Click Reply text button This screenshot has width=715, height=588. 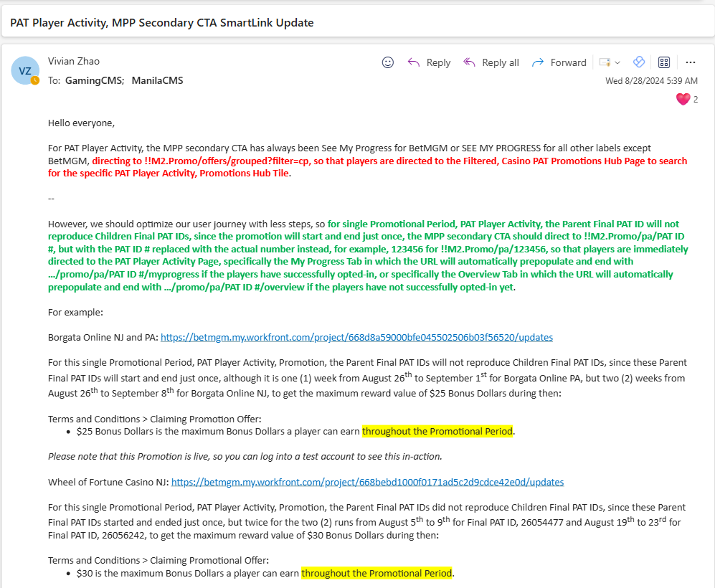(x=438, y=62)
